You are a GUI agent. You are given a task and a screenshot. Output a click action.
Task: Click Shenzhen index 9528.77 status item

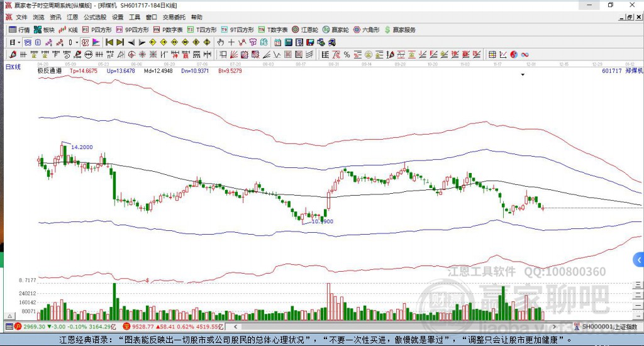pyautogui.click(x=174, y=326)
